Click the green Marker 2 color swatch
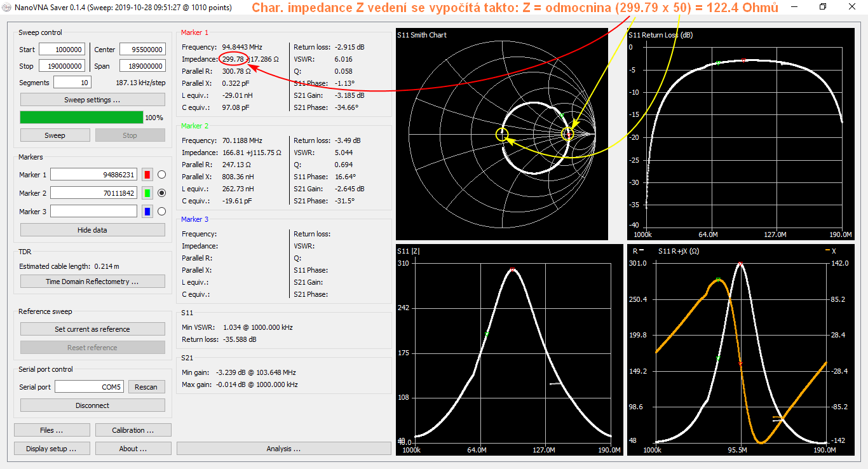868x469 pixels. click(147, 193)
